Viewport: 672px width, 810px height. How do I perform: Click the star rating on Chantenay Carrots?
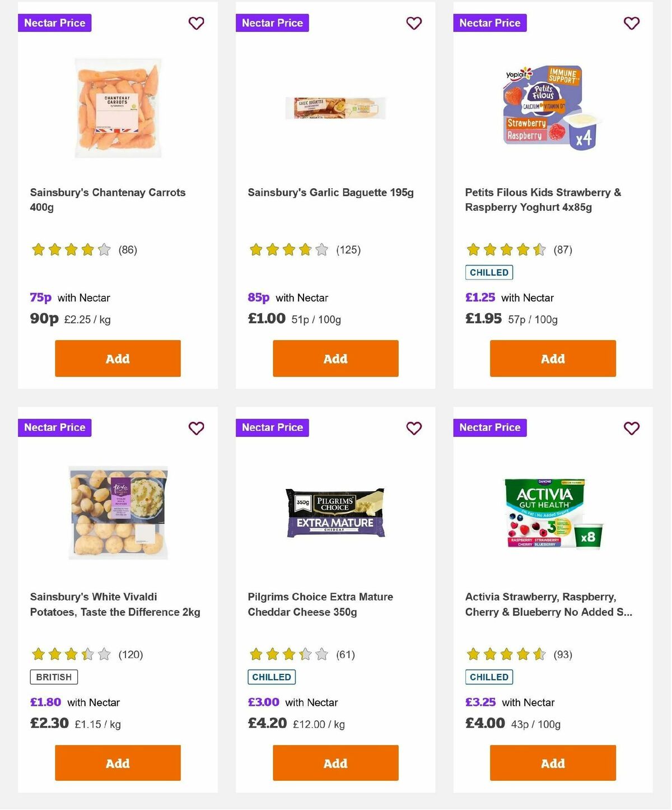(x=71, y=249)
